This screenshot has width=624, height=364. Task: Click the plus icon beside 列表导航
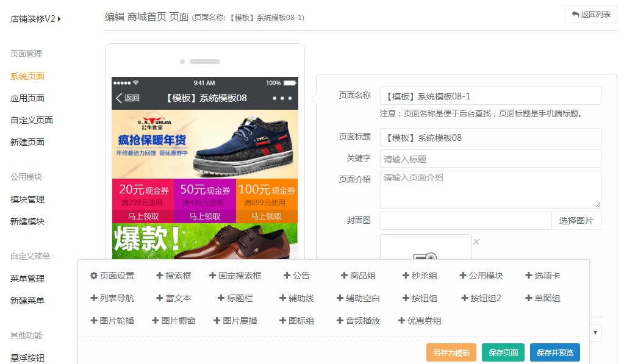click(x=94, y=298)
